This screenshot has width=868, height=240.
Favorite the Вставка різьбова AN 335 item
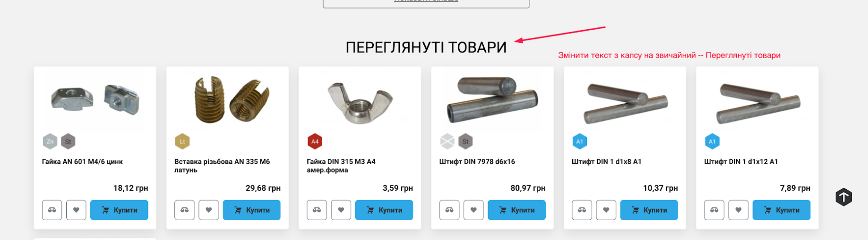(x=208, y=210)
